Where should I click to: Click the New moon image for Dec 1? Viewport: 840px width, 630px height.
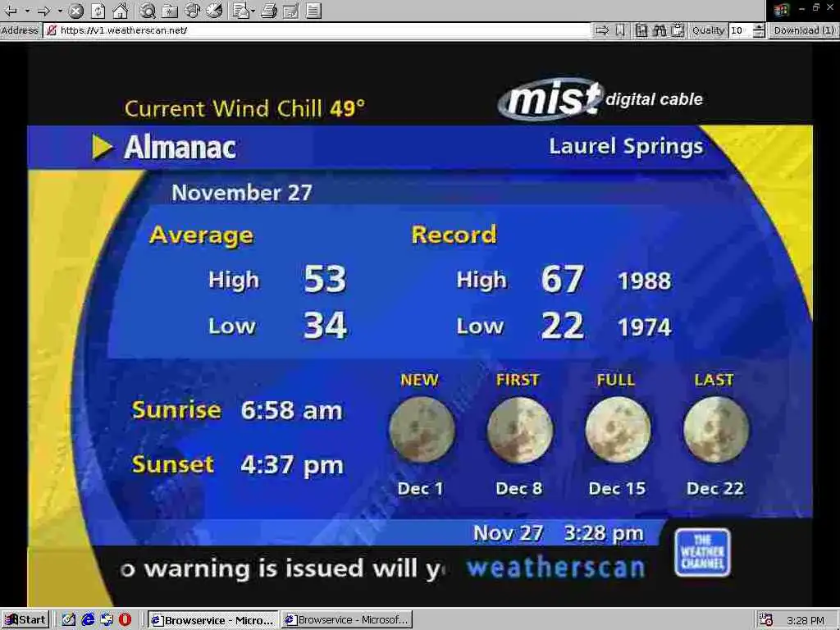(422, 430)
